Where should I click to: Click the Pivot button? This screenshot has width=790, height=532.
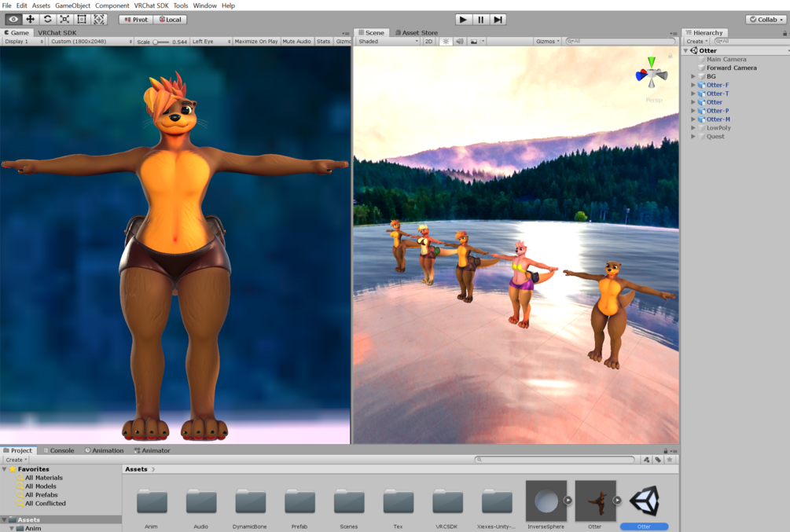[136, 20]
